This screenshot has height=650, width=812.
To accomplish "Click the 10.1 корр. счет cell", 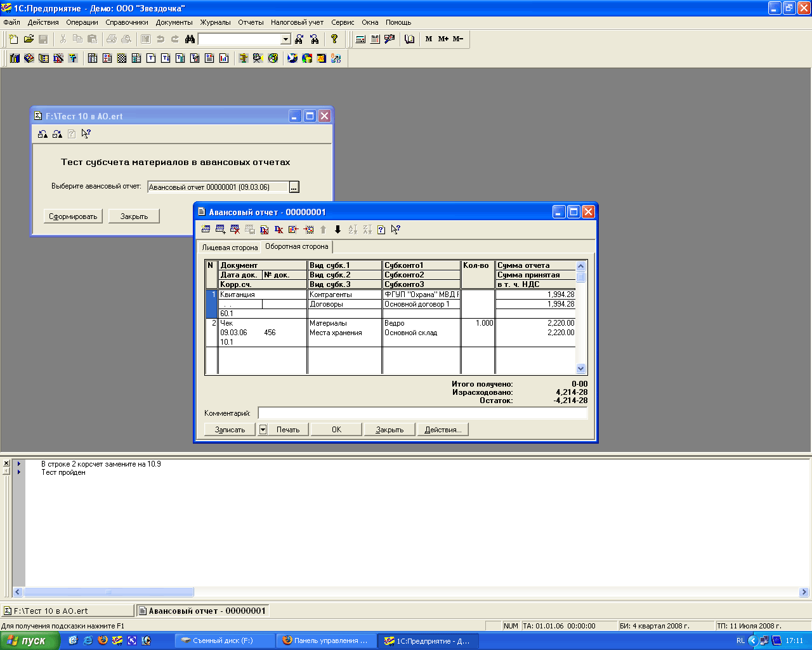I will click(263, 342).
